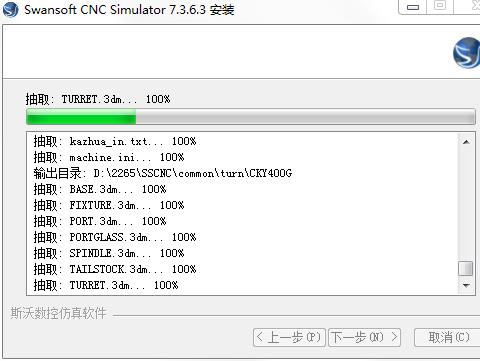
Task: Click the log scrollbar thumb
Action: 466,268
